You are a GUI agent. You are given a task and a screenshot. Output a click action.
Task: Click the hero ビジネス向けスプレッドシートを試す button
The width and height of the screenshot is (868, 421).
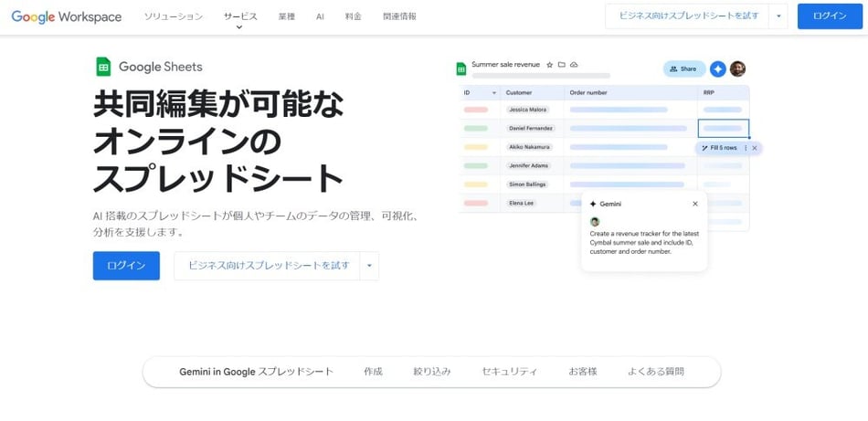pyautogui.click(x=268, y=266)
